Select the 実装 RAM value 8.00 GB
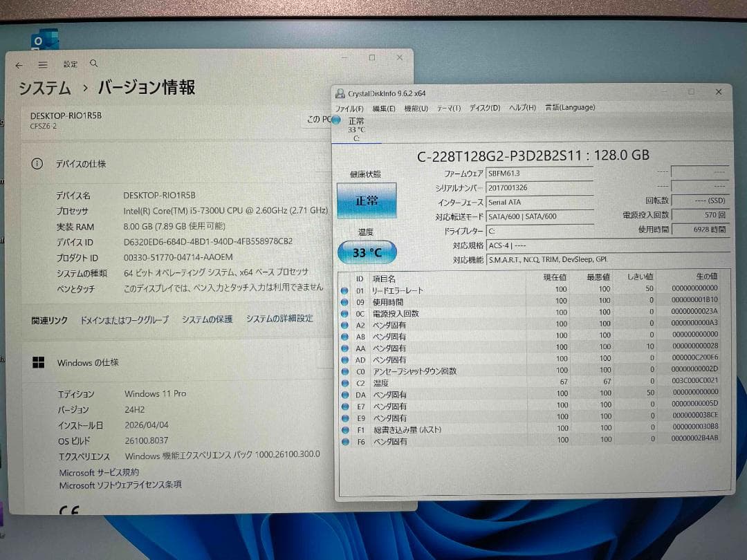747x560 pixels. pos(174,226)
